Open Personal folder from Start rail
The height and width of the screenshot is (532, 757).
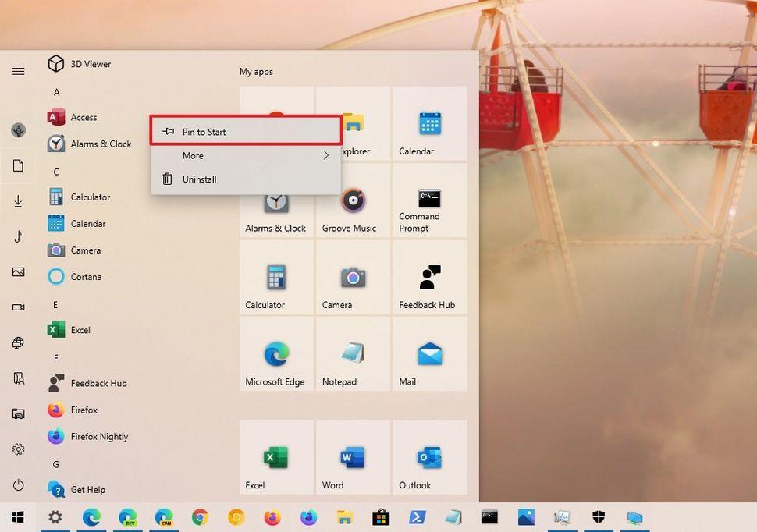pos(19,378)
